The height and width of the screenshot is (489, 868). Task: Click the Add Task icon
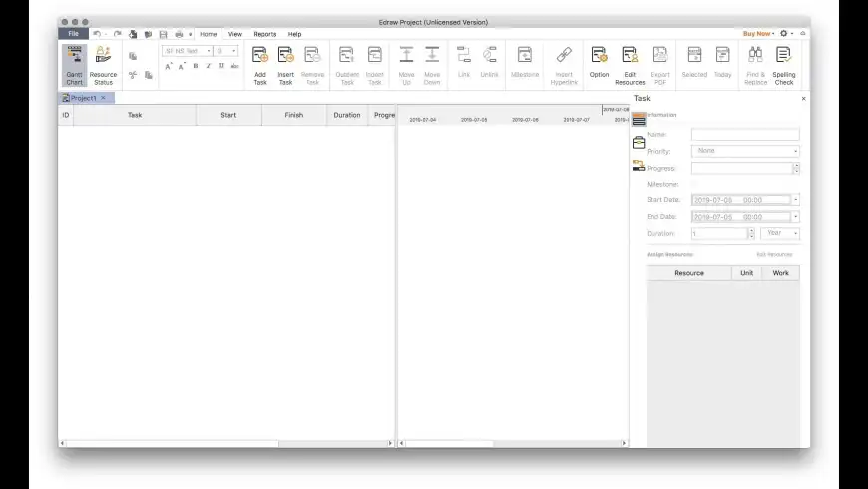tap(259, 64)
